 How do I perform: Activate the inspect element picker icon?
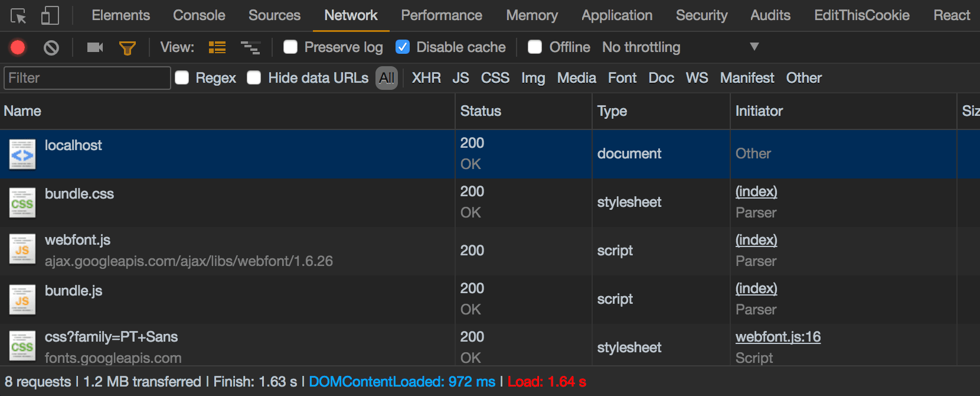[18, 15]
